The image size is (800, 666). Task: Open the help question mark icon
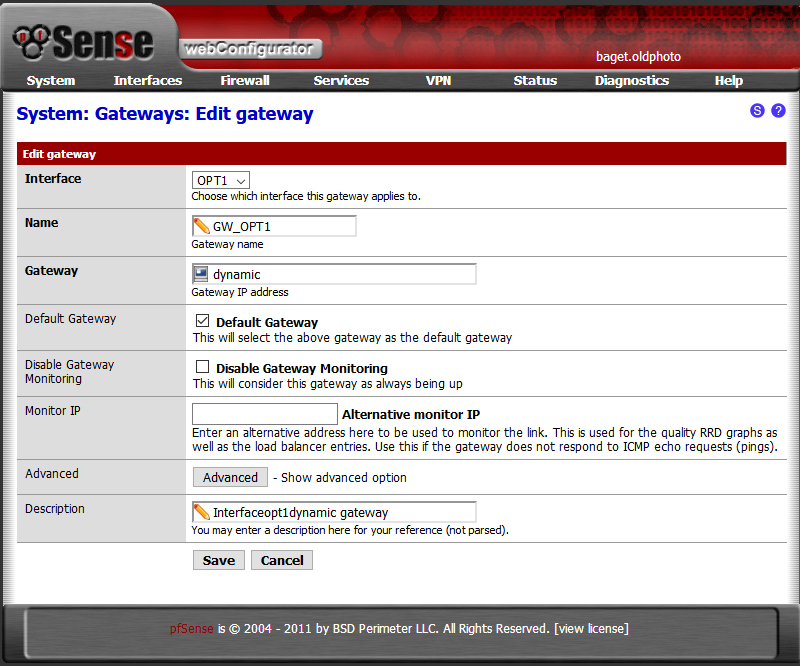click(x=778, y=111)
